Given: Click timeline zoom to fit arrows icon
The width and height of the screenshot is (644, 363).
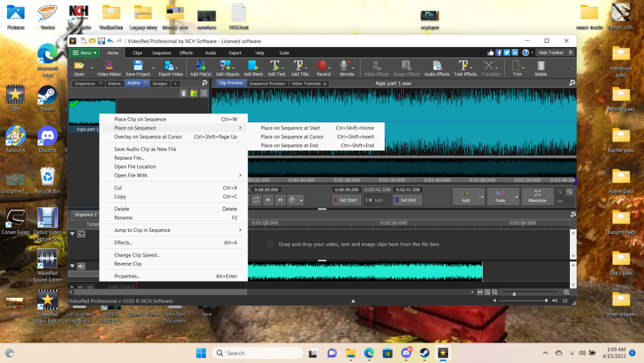Looking at the screenshot, I should [479, 292].
